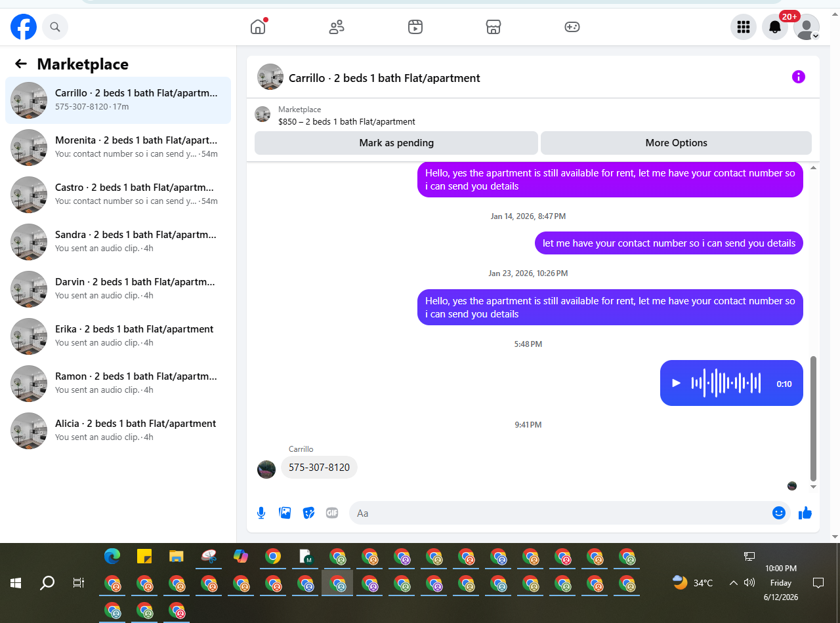
Task: Click the microphone voice clip icon
Action: tap(261, 513)
